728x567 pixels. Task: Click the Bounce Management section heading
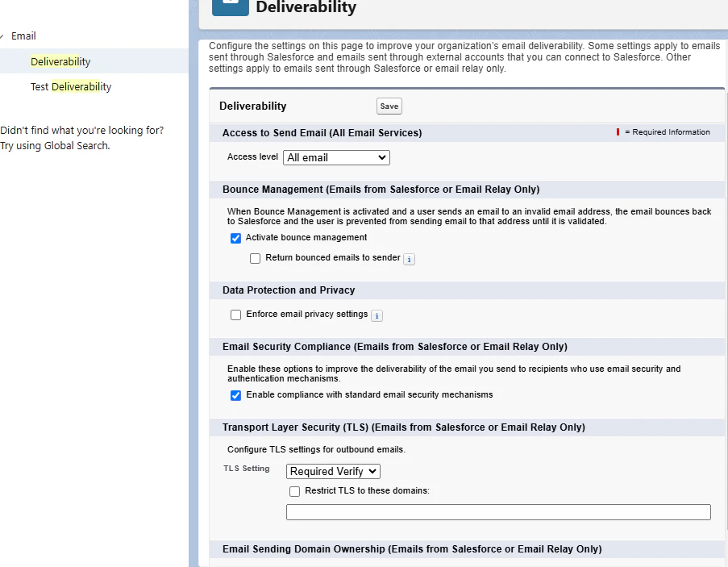coord(381,189)
